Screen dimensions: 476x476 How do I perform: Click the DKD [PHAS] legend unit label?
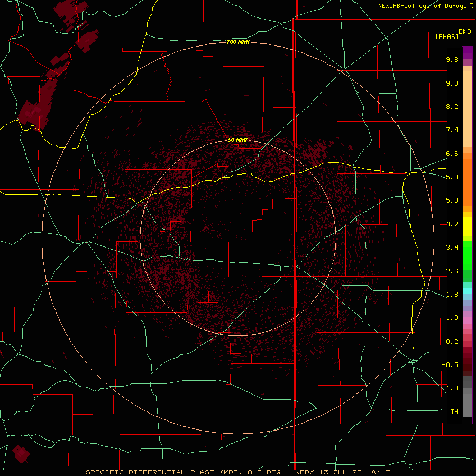click(x=453, y=34)
